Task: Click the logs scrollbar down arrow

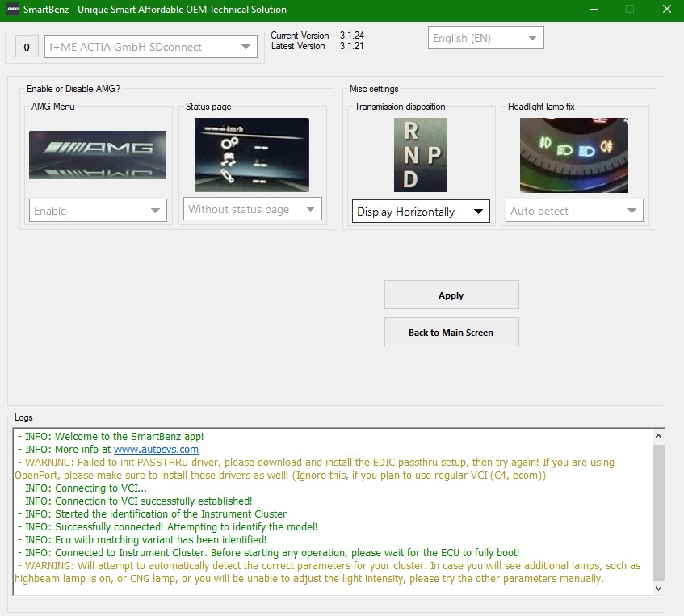Action: (659, 588)
